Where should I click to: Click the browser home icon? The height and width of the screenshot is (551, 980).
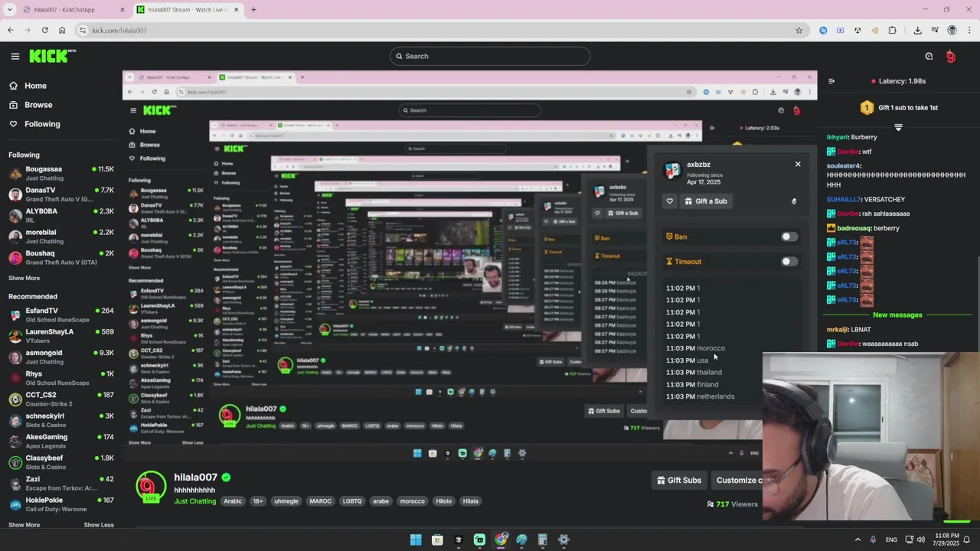tap(62, 31)
